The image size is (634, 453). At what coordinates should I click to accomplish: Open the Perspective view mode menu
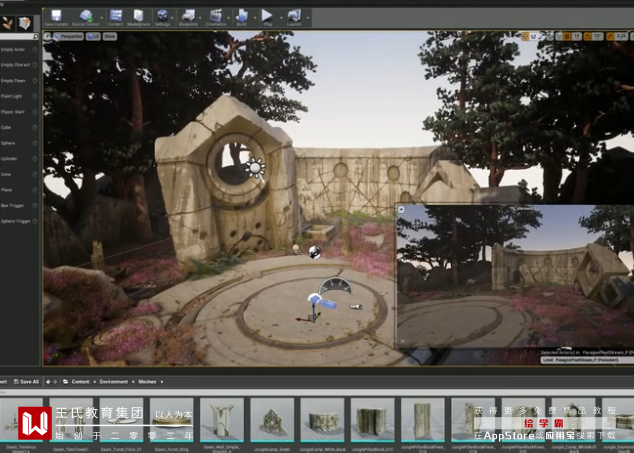[x=68, y=36]
